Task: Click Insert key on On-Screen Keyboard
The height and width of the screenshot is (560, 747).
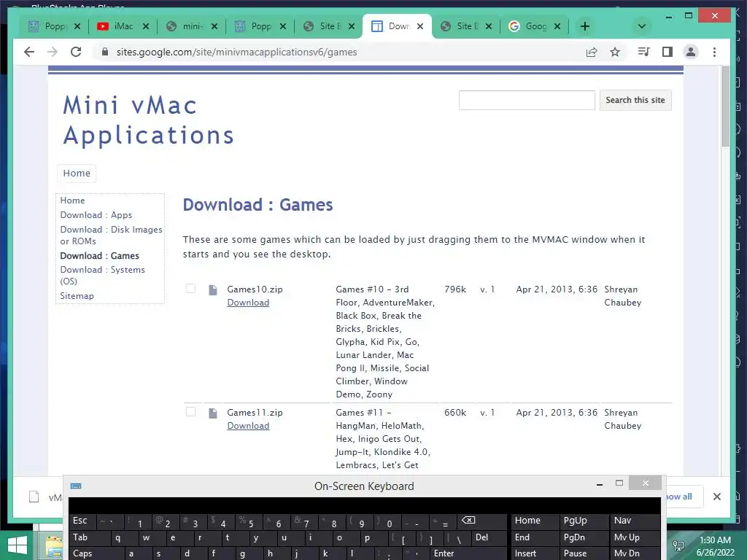Action: (535, 553)
